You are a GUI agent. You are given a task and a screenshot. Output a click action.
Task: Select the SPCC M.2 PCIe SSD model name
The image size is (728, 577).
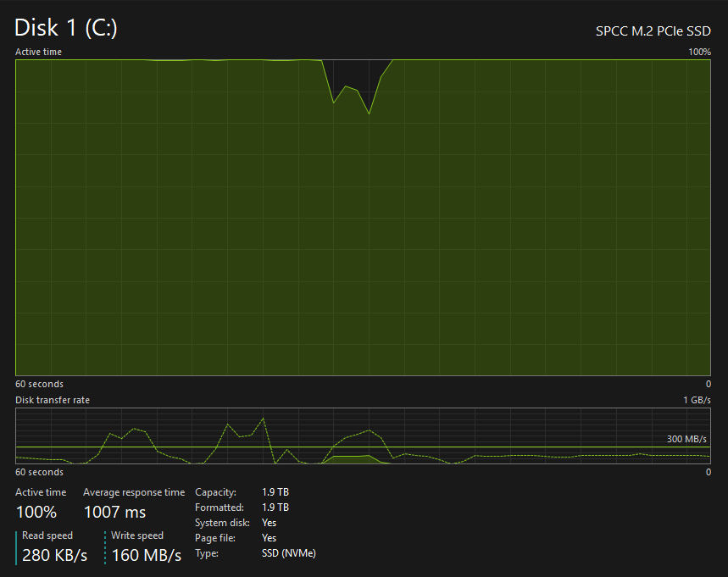pos(653,30)
